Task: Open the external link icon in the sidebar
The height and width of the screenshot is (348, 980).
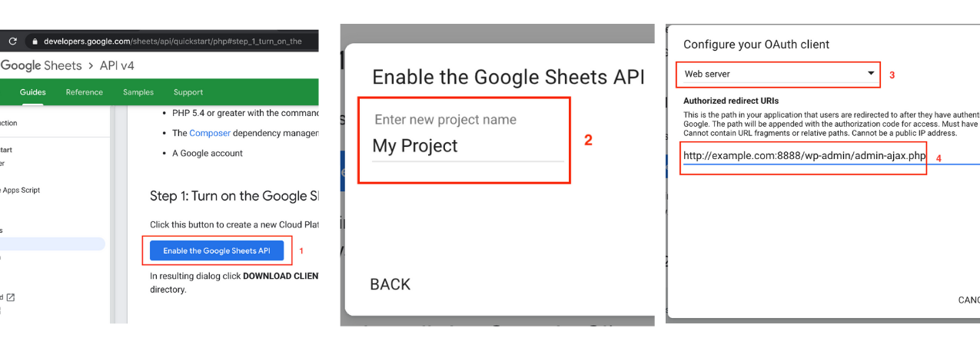Action: (11, 297)
